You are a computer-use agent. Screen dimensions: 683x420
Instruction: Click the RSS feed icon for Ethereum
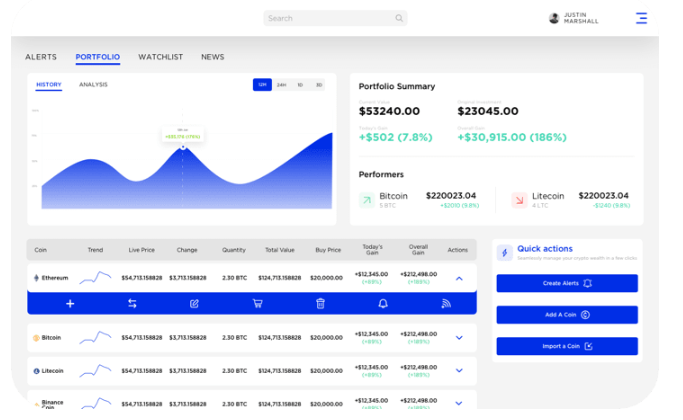click(446, 303)
